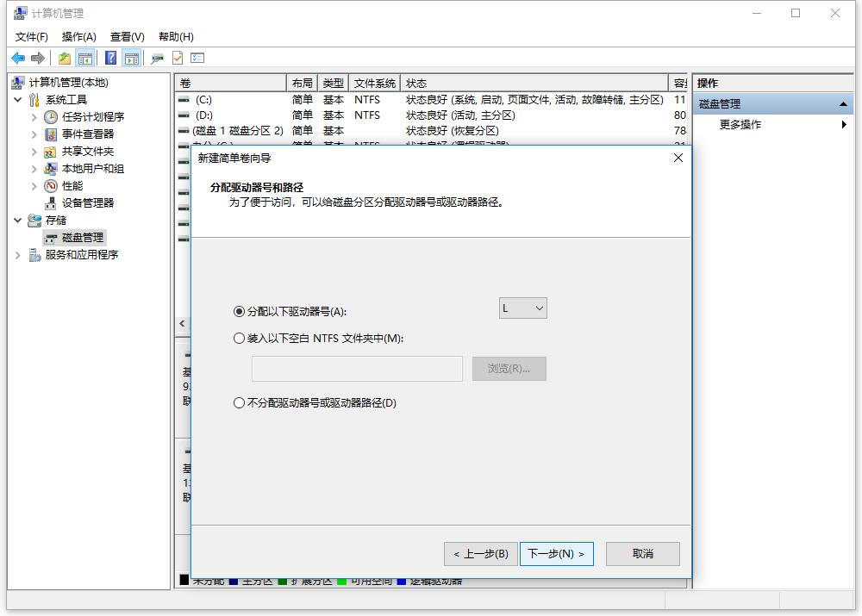The height and width of the screenshot is (616, 862).
Task: Click the 下一步 button in the wizard
Action: click(556, 554)
